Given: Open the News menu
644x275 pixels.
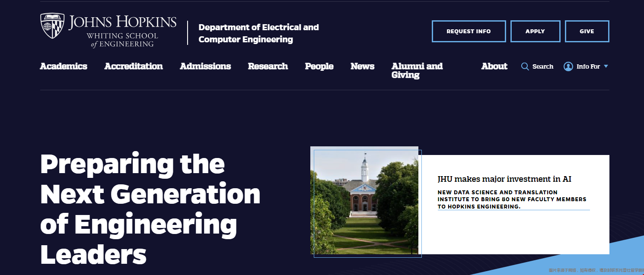Looking at the screenshot, I should coord(362,66).
